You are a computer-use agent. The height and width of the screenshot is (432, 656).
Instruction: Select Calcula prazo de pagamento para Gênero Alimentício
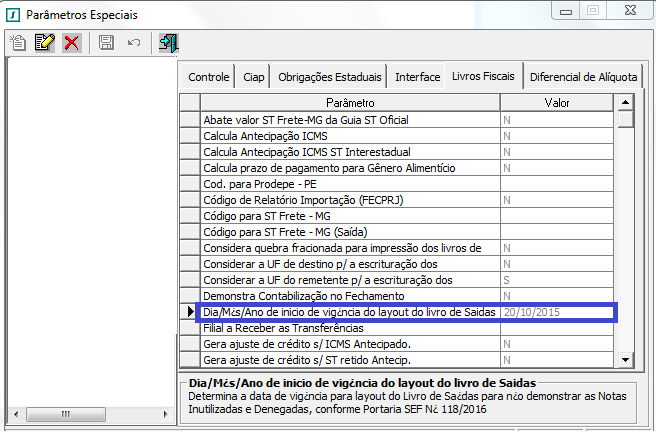point(350,168)
